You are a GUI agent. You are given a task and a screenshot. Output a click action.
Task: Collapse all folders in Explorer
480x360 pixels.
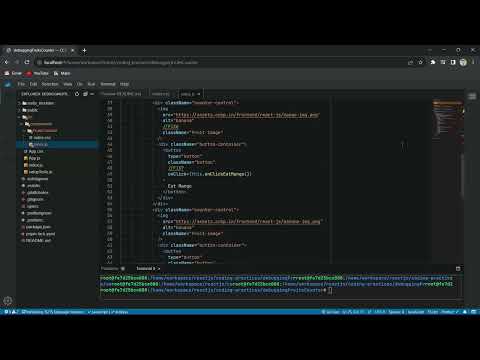pos(85,94)
